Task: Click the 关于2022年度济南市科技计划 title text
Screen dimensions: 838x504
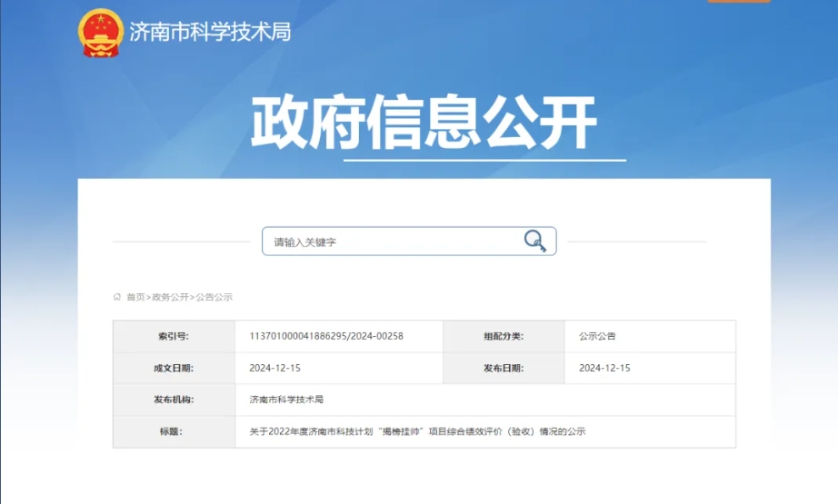Action: (x=417, y=431)
